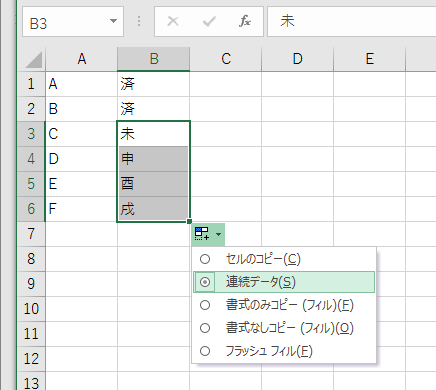Click the three-dot formula bar divider
The height and width of the screenshot is (390, 436).
point(139,21)
